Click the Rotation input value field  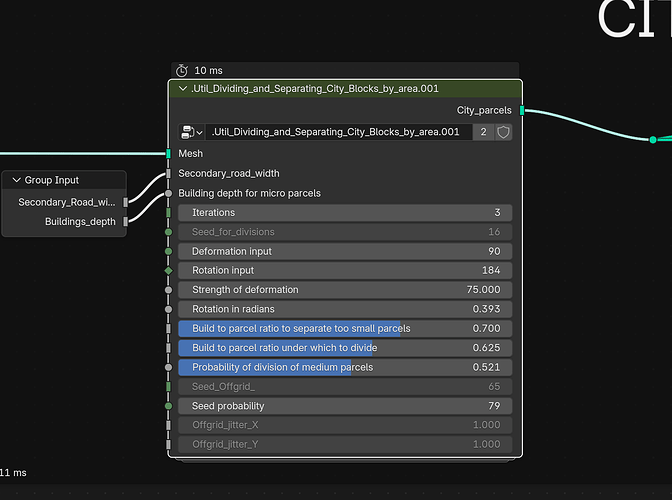click(x=345, y=270)
